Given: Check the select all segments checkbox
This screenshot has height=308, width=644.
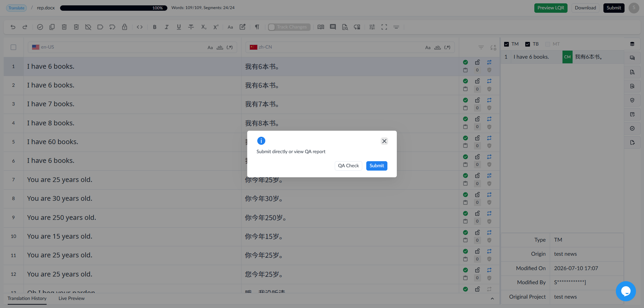Looking at the screenshot, I should pyautogui.click(x=13, y=47).
